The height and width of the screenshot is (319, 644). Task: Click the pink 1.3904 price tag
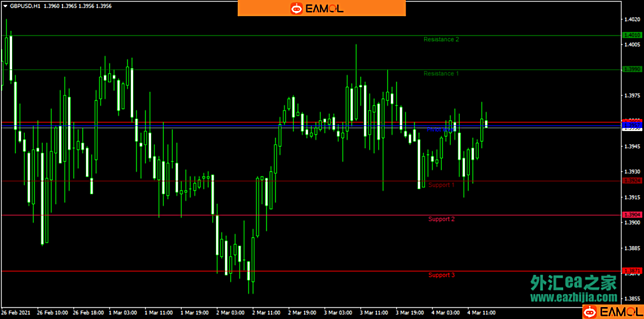tap(632, 215)
